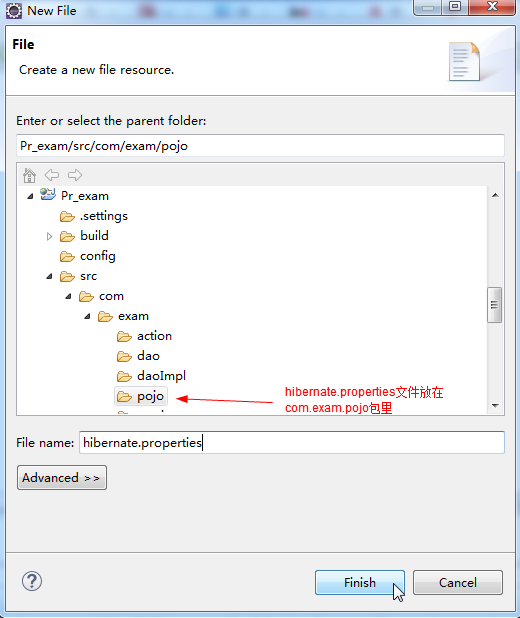Image resolution: width=520 pixels, height=618 pixels.
Task: Open the help question mark icon
Action: point(32,581)
